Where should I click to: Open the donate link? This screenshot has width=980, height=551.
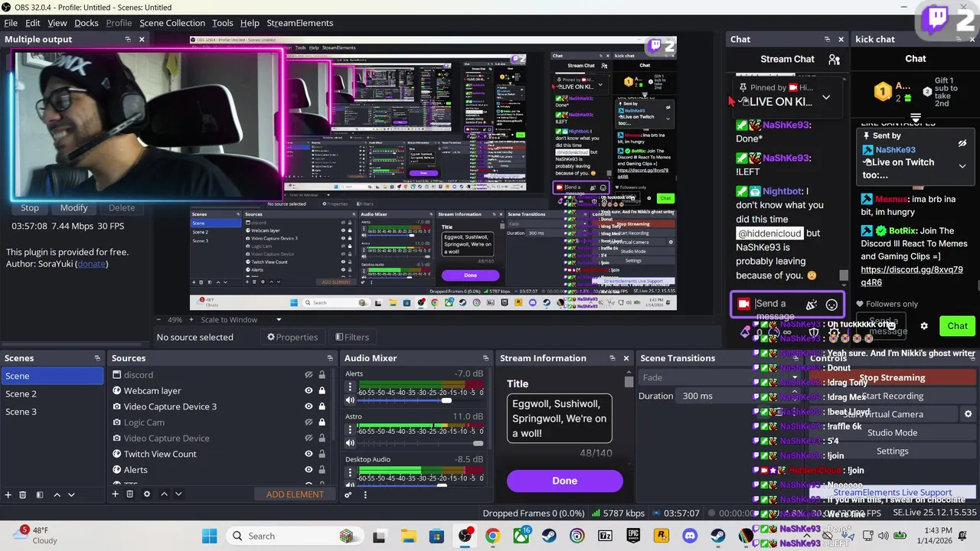tap(91, 264)
